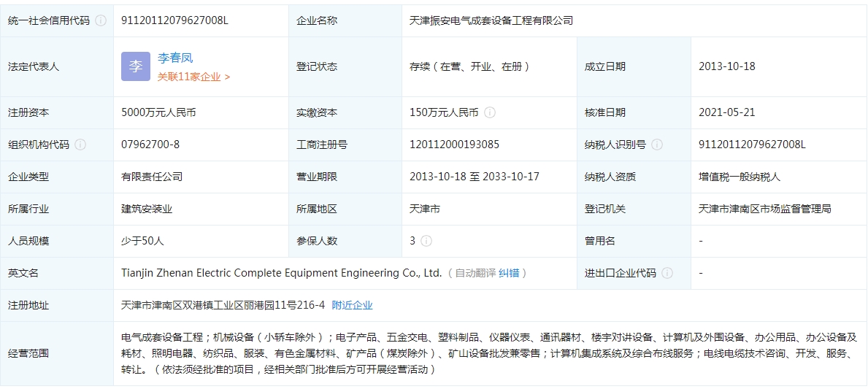Click info icon beside 进出口企业代码 label
Viewport: 868px width, 389px height.
tap(667, 273)
